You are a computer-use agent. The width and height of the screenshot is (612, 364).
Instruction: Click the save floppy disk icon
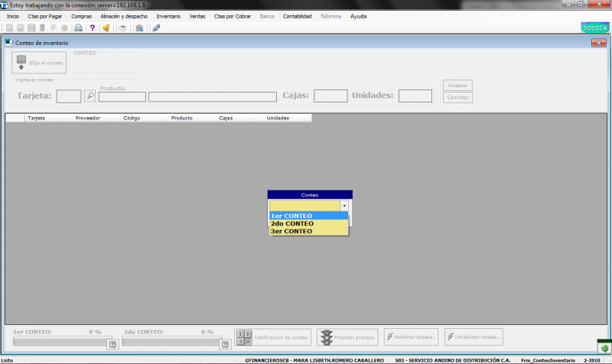31,28
